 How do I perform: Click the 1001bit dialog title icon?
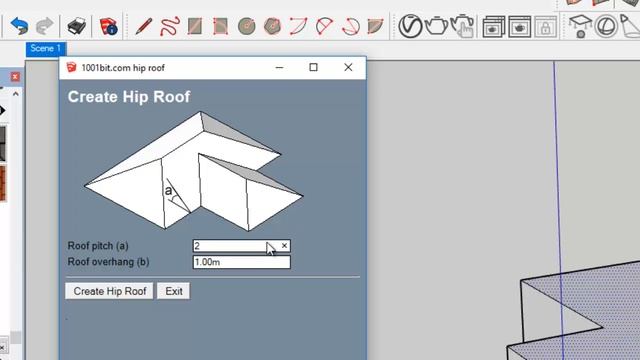71,67
